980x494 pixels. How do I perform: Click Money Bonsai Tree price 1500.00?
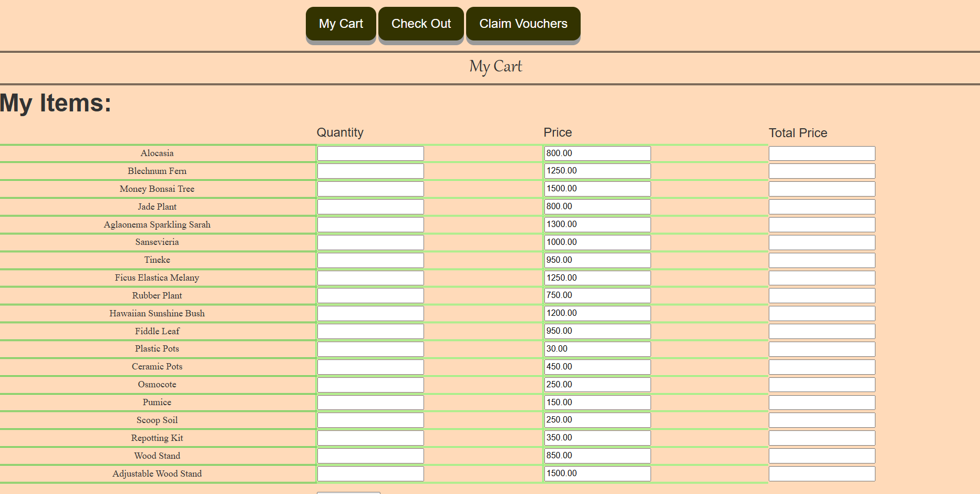(597, 189)
